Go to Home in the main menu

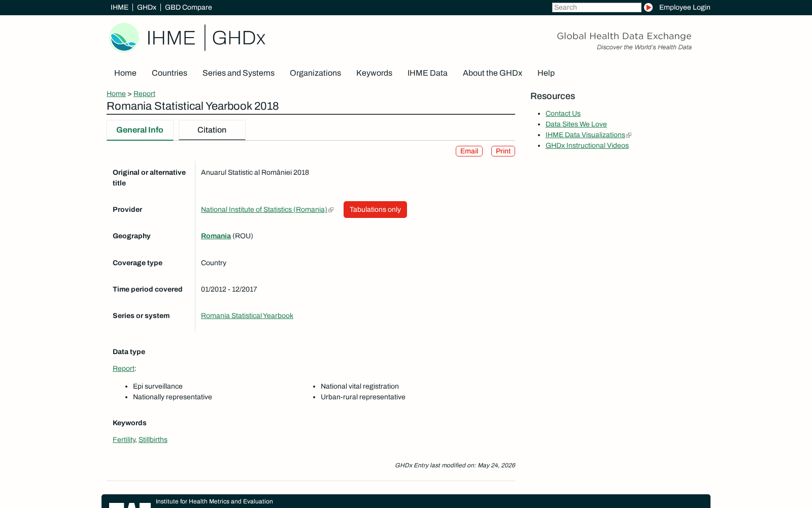coord(125,73)
